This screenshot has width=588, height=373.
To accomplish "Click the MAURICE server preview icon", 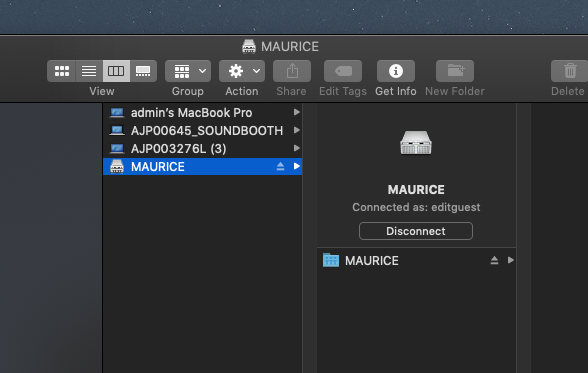I will click(x=416, y=143).
